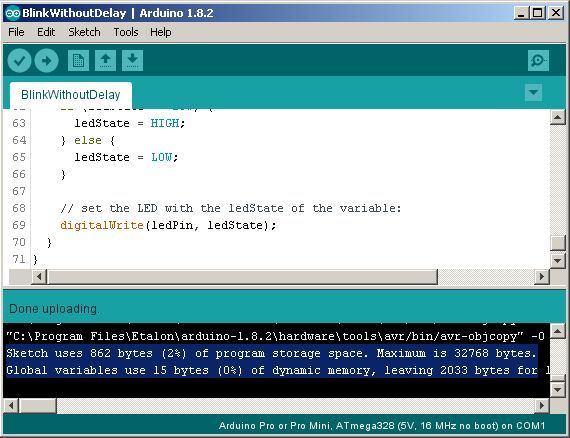Open the Sketch menu
The image size is (570, 438).
(x=84, y=32)
